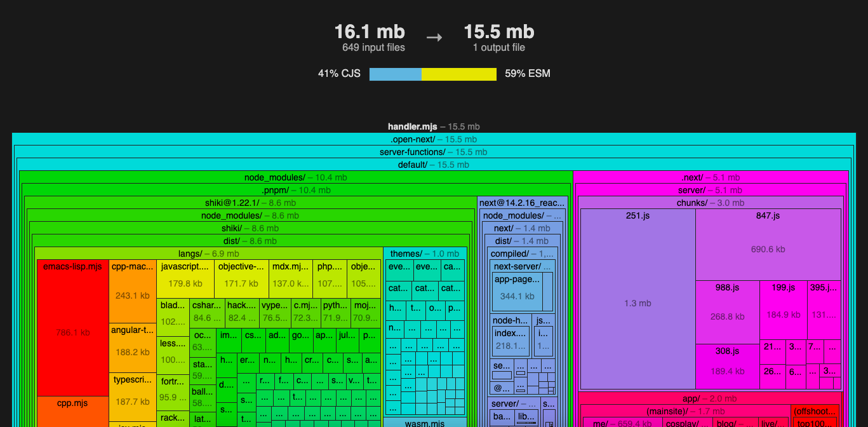The height and width of the screenshot is (427, 868).
Task: Open the next/ 1.4 mb folder header
Action: tap(522, 228)
